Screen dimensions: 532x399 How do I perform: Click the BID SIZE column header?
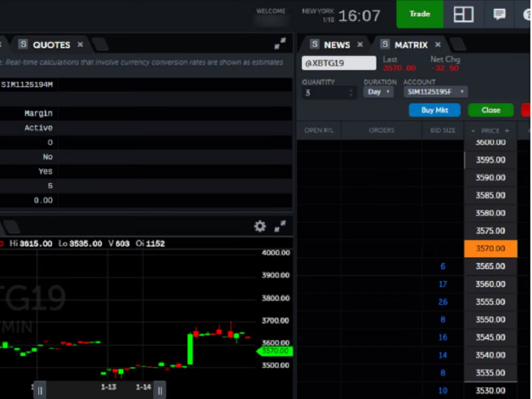[443, 130]
